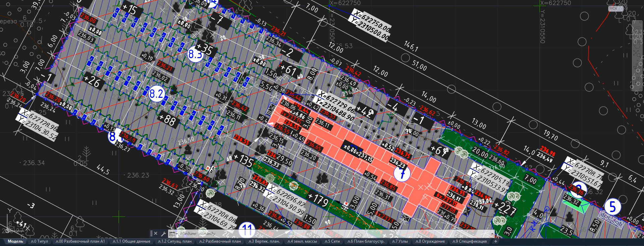Viewport: 644px width, 246px height.
Task: Add a new layout with plus
Action: [495, 241]
